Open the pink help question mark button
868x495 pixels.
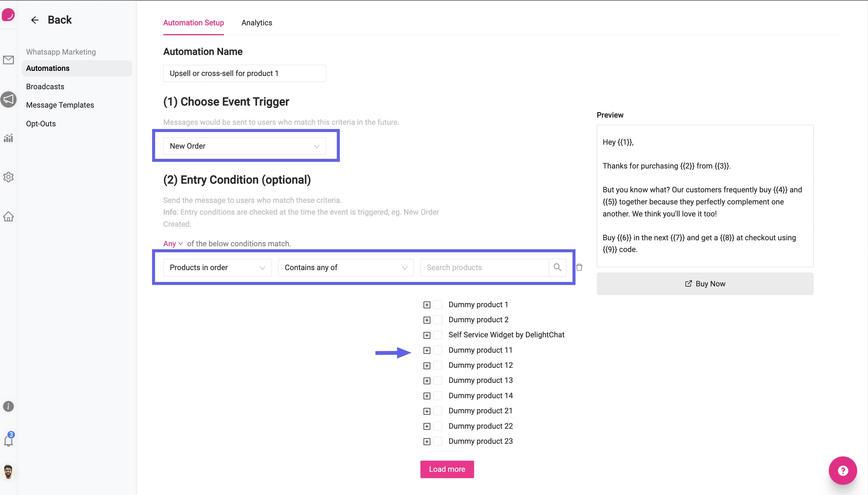[843, 471]
